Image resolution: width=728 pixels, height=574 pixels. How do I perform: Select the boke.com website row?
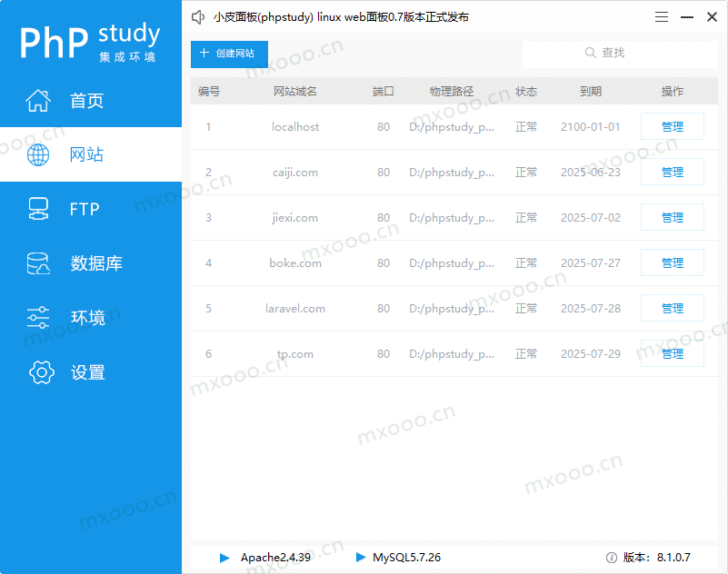pos(295,263)
